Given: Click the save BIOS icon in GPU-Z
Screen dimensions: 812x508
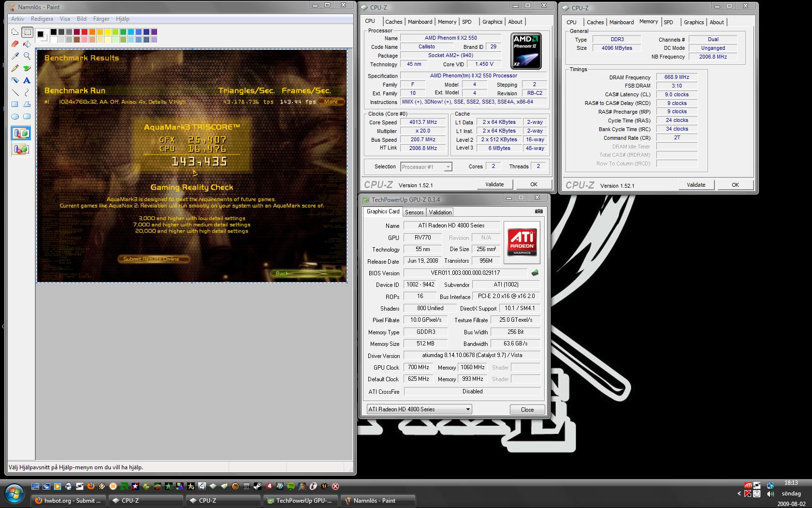Looking at the screenshot, I should [535, 273].
